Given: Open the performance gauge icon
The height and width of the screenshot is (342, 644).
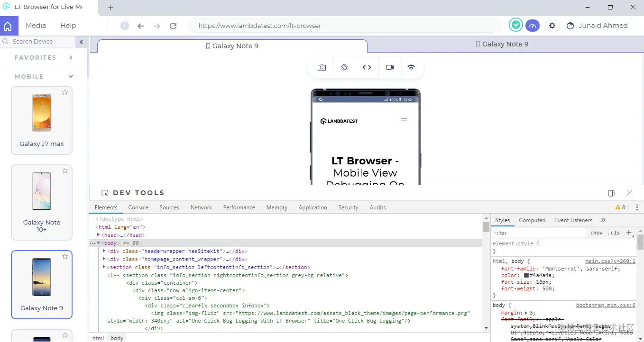Looking at the screenshot, I should coord(532,26).
